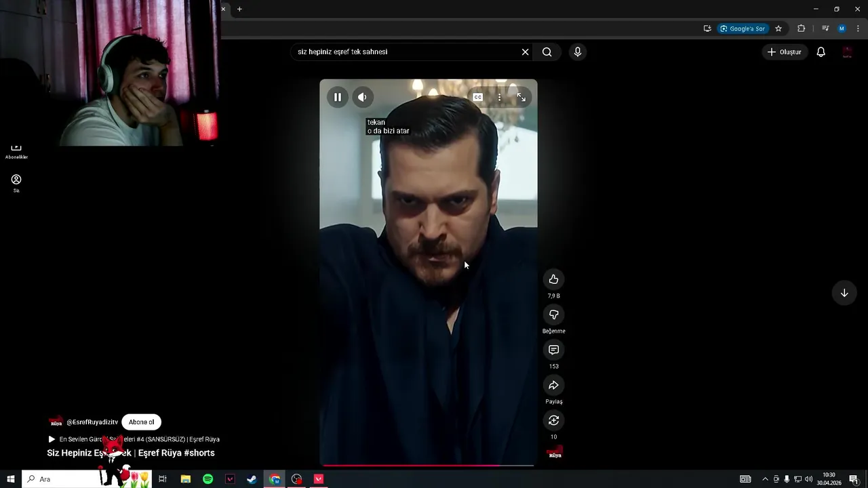Open the Oluştur create menu
The width and height of the screenshot is (868, 488).
785,52
